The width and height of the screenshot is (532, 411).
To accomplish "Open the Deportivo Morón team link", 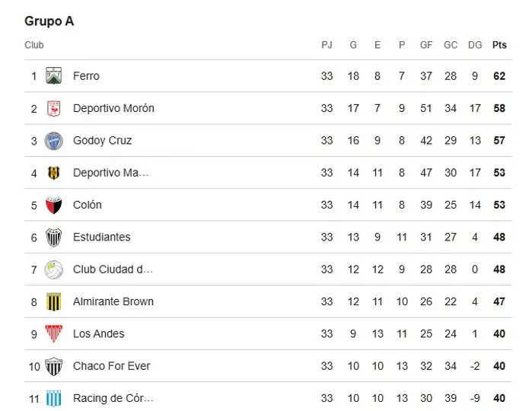I will [x=113, y=108].
